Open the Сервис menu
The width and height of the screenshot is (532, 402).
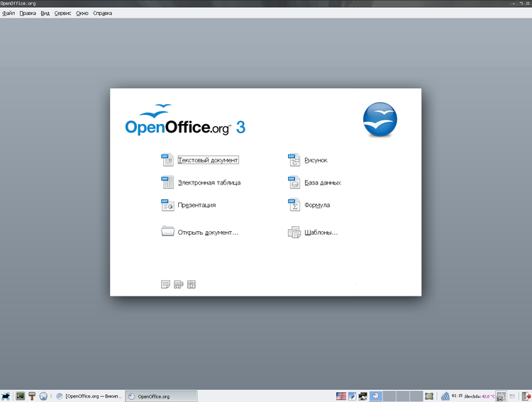[x=62, y=13]
